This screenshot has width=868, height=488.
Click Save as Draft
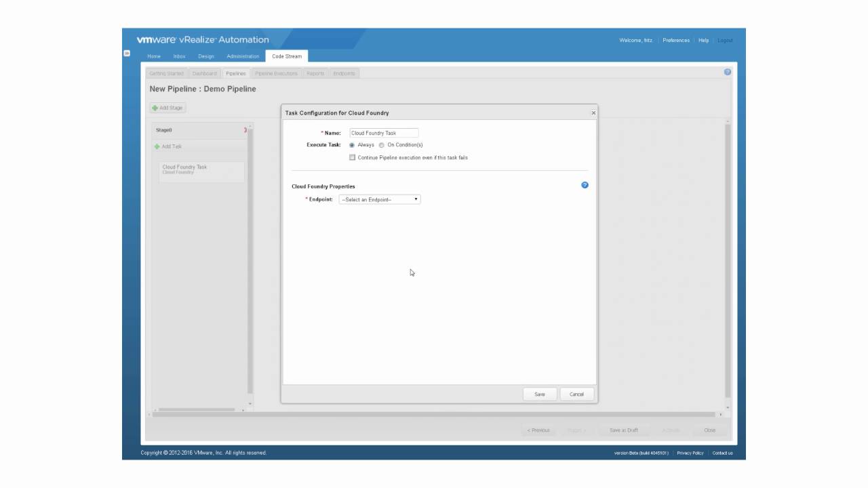624,430
